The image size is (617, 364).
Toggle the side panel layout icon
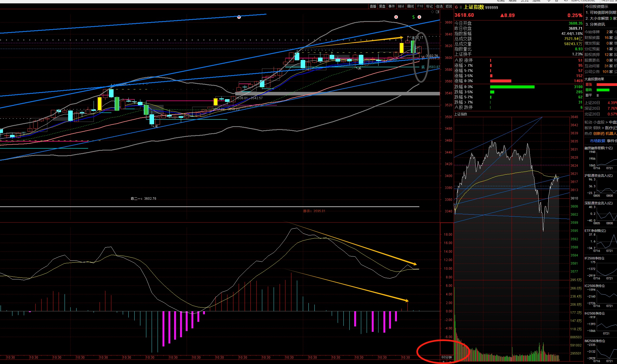point(437,12)
